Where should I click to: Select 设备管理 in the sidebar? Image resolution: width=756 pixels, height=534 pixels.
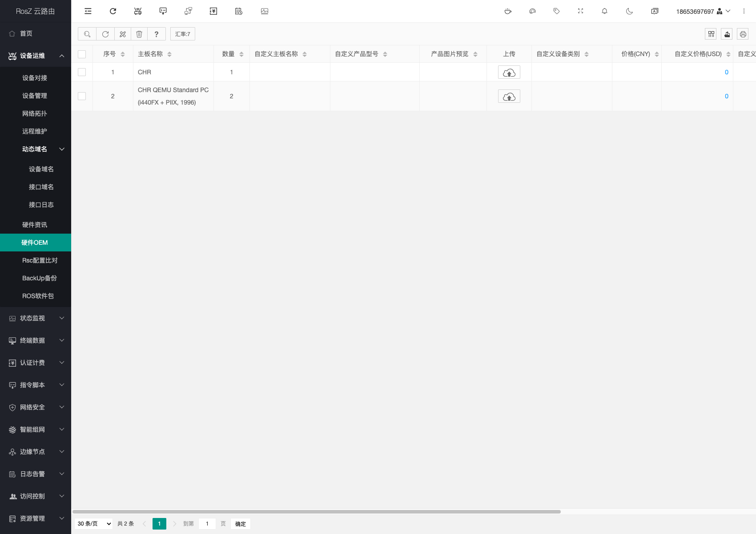coord(35,96)
